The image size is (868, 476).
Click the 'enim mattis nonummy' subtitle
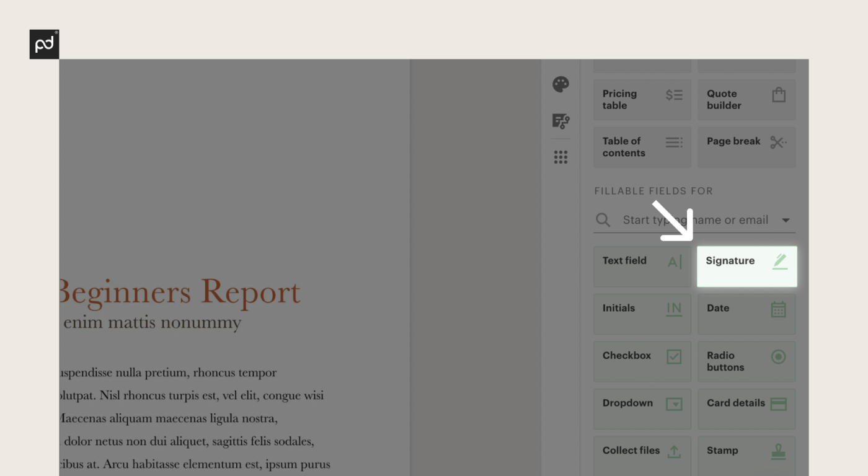pos(152,322)
